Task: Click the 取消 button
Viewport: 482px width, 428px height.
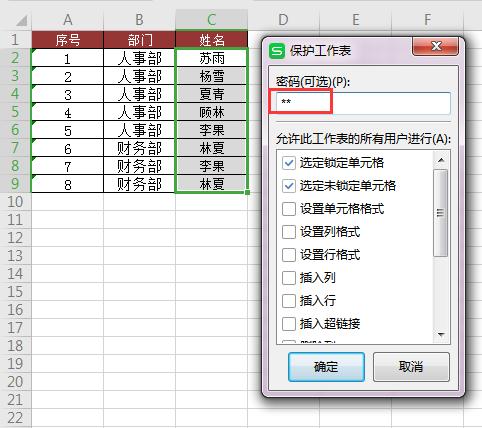Action: pyautogui.click(x=411, y=367)
